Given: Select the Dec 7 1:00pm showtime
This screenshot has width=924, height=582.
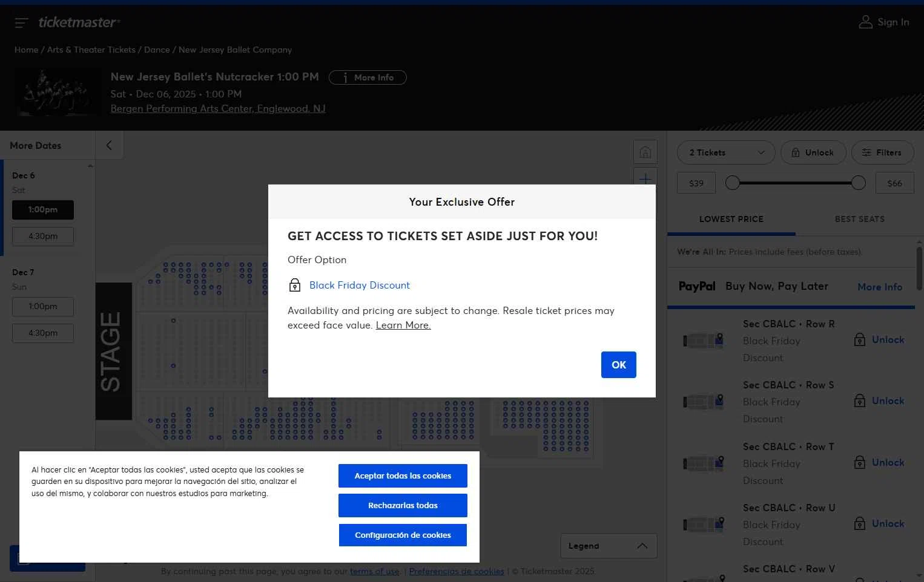Looking at the screenshot, I should tap(43, 307).
